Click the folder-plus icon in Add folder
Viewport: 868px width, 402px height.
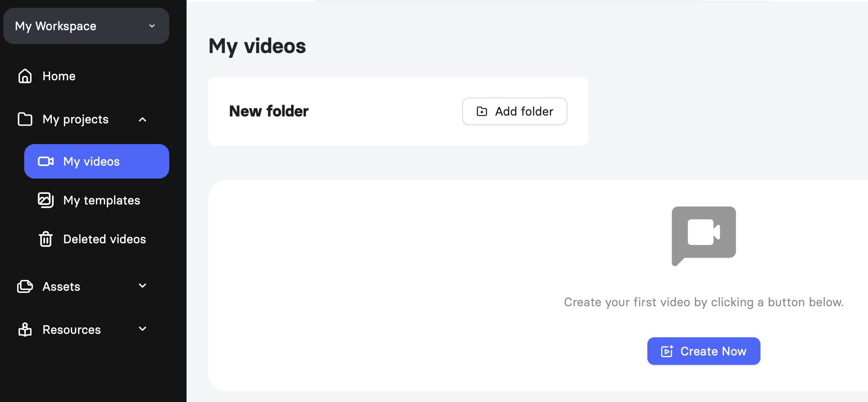pos(482,111)
